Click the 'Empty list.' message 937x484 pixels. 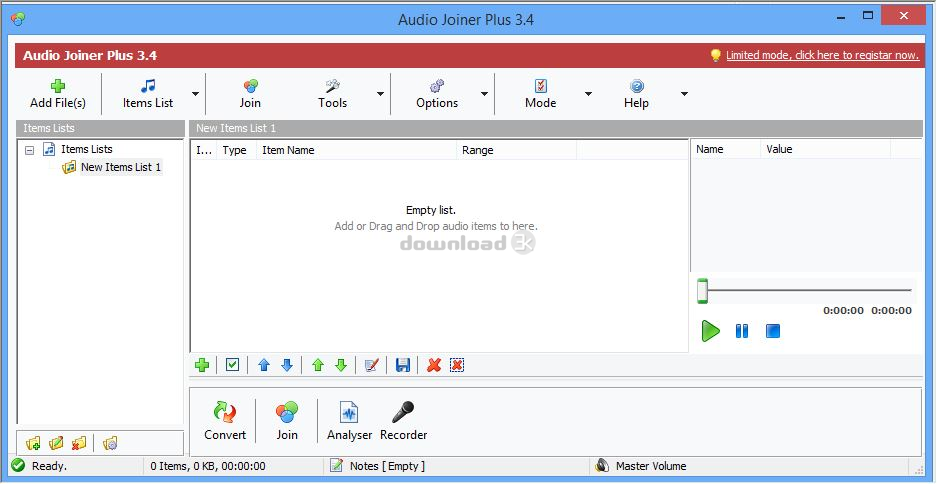(431, 210)
